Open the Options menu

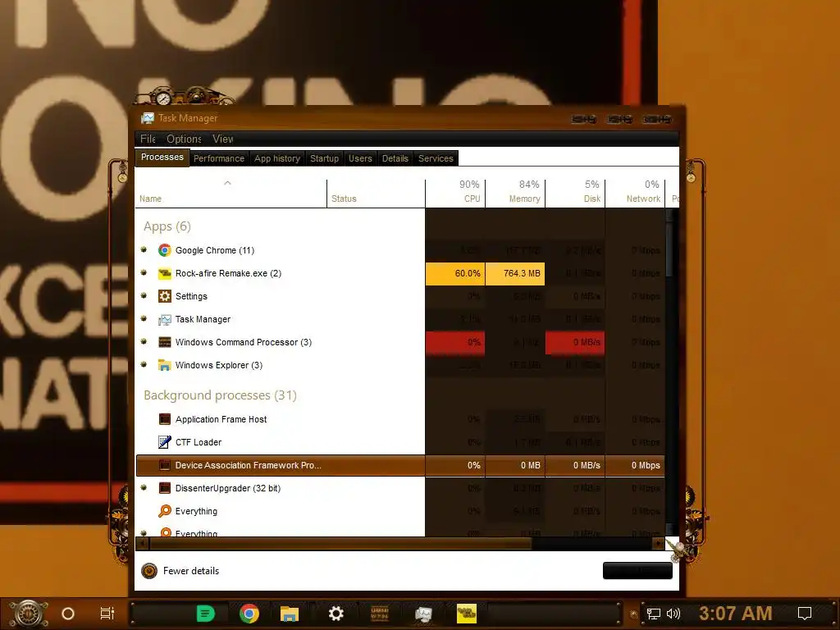click(184, 139)
